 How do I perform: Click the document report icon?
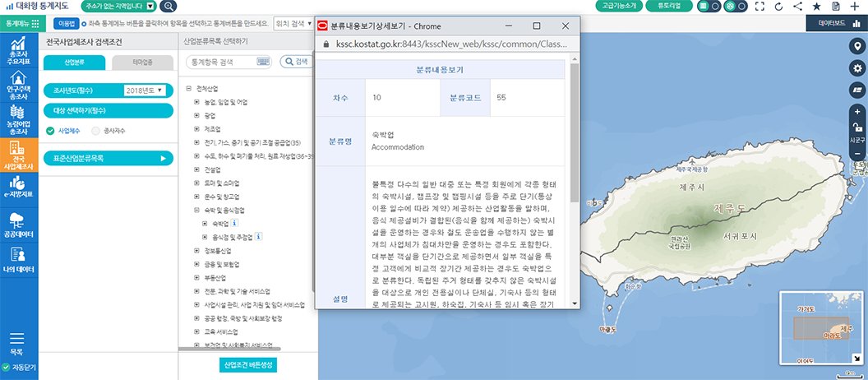click(x=836, y=7)
